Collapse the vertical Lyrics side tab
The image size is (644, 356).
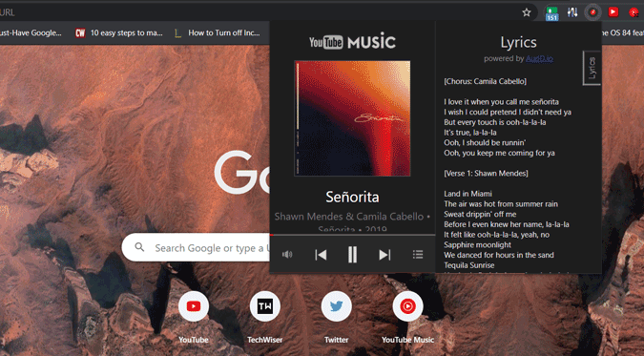tap(592, 68)
